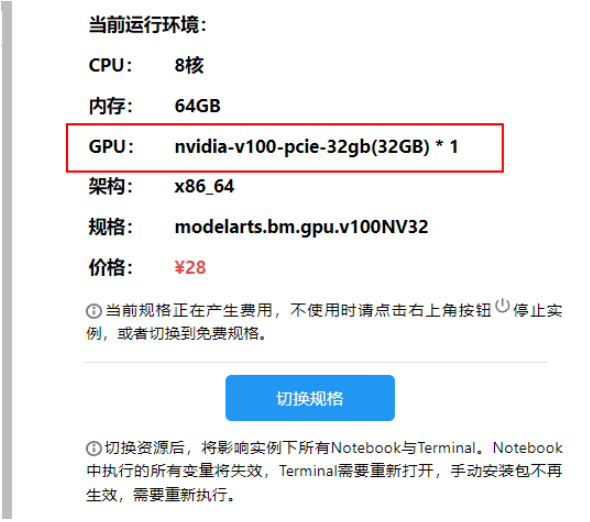Click the 架构 x86_64 value
Image resolution: width=590 pixels, height=522 pixels.
point(204,186)
